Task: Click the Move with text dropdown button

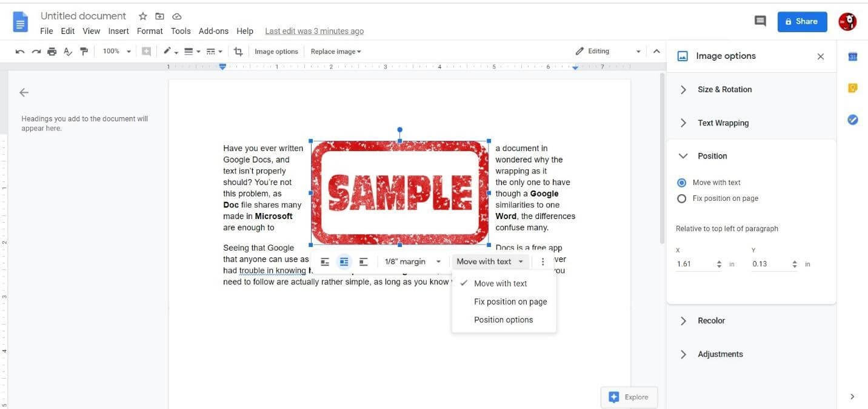Action: pos(490,262)
